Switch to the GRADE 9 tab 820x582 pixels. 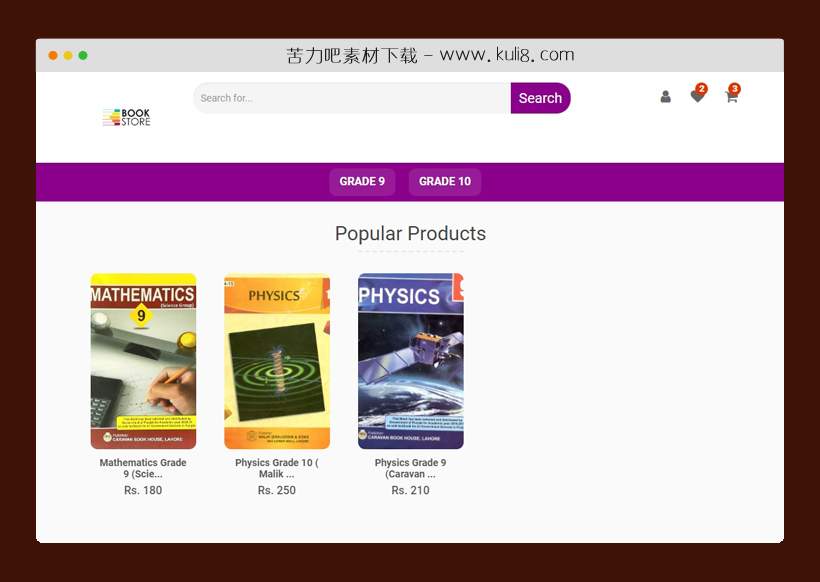pyautogui.click(x=362, y=181)
